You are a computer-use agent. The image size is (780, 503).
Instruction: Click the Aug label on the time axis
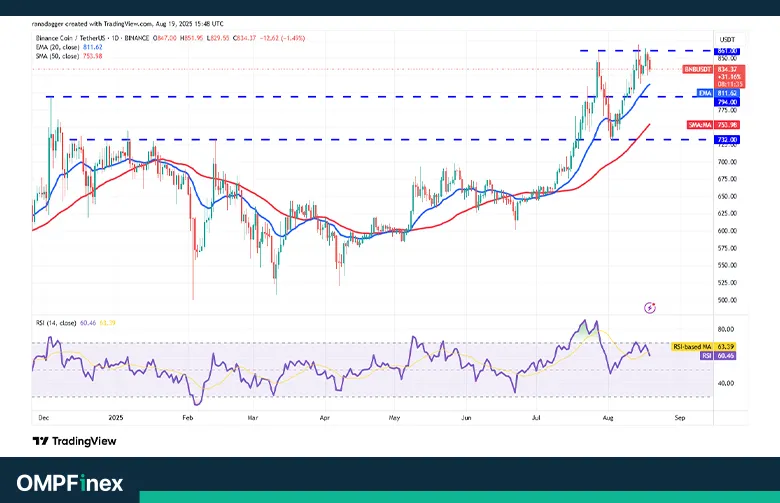(x=607, y=417)
